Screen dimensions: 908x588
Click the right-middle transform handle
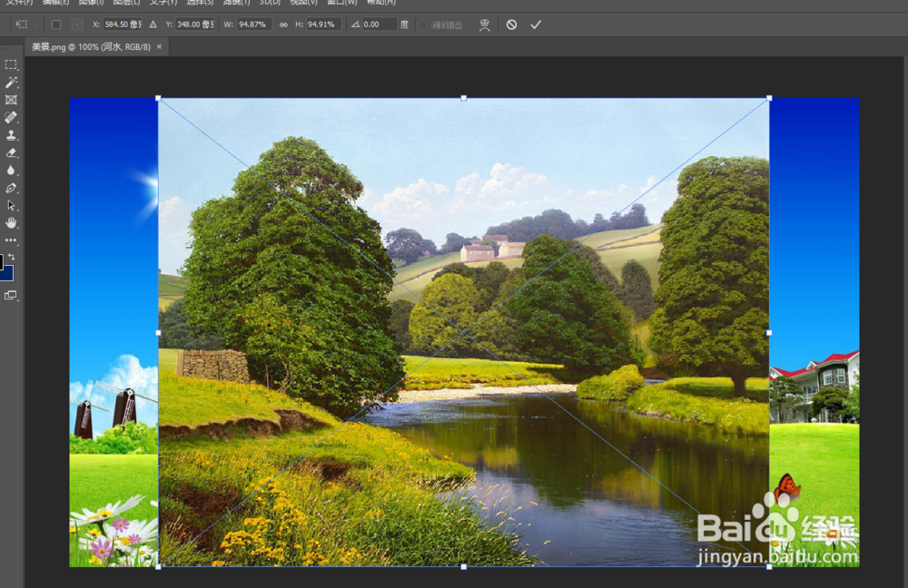769,333
